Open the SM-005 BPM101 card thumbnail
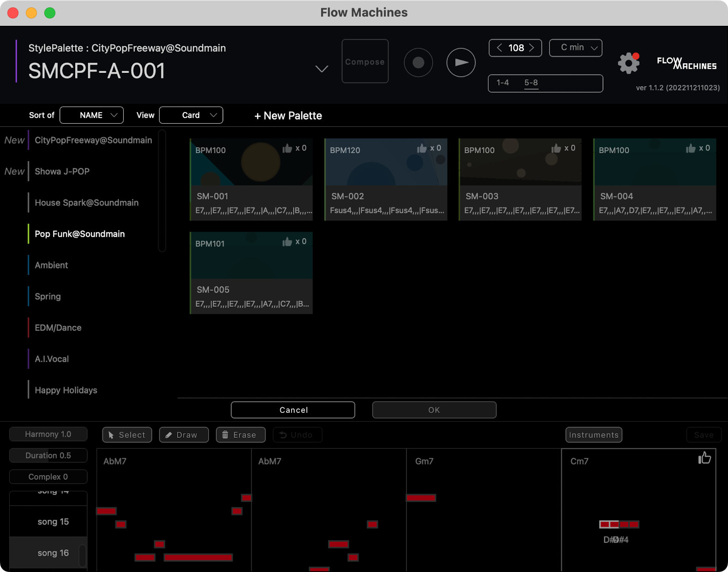 point(251,256)
